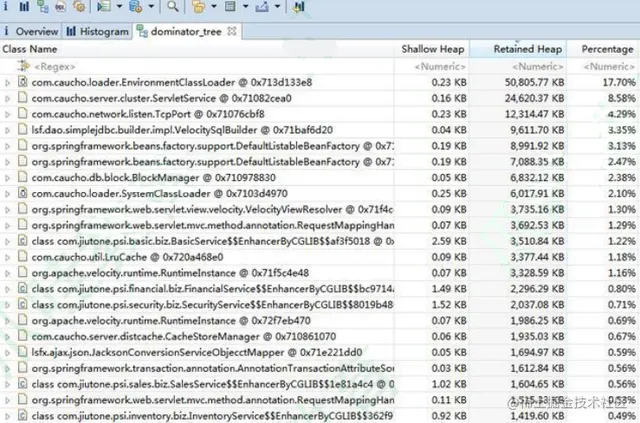
Task: Open the OQL query editor icon
Action: pos(61,7)
